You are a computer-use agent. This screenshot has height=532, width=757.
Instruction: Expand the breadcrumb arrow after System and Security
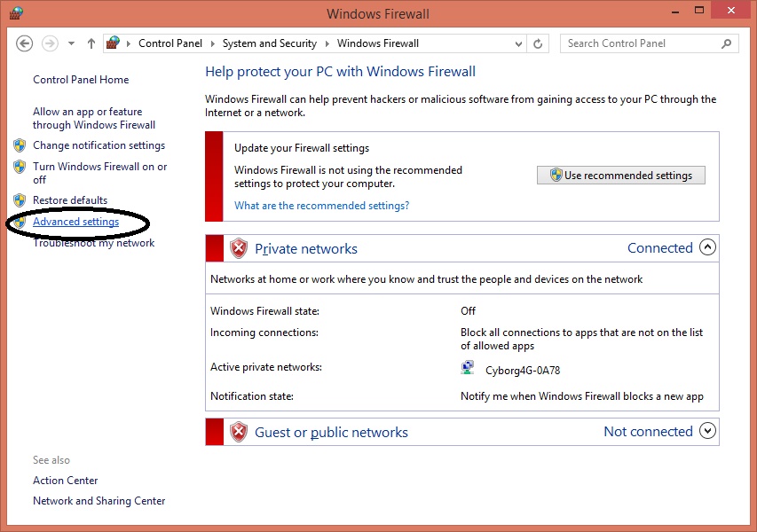[x=327, y=44]
